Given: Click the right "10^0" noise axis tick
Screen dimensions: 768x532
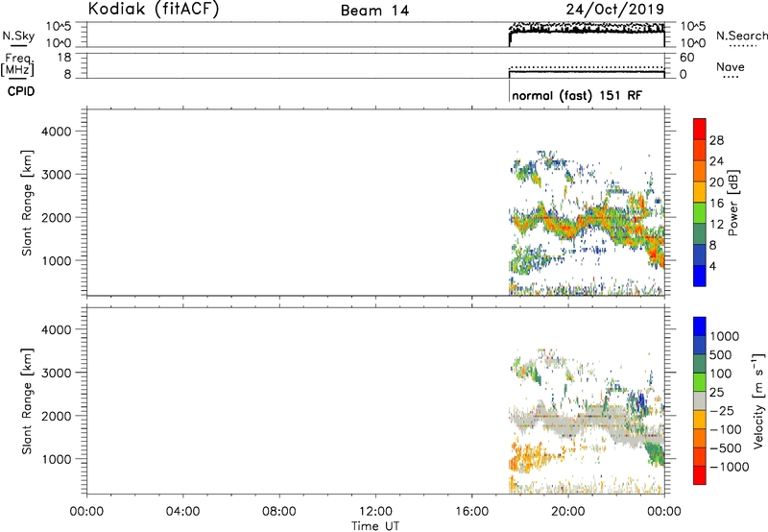Looking at the screenshot, I should [693, 43].
